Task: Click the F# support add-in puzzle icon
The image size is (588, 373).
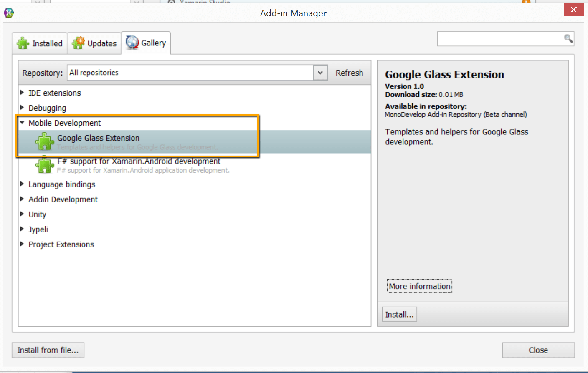Action: tap(45, 165)
